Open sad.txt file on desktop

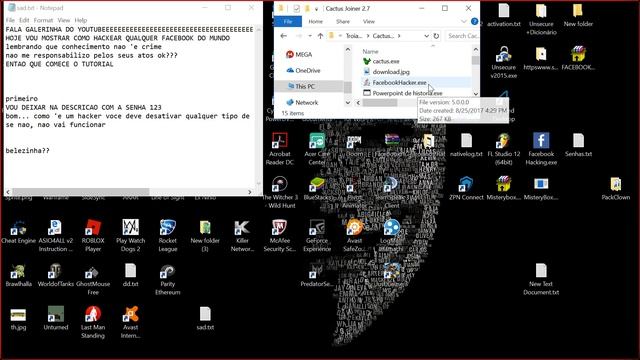pyautogui.click(x=205, y=319)
